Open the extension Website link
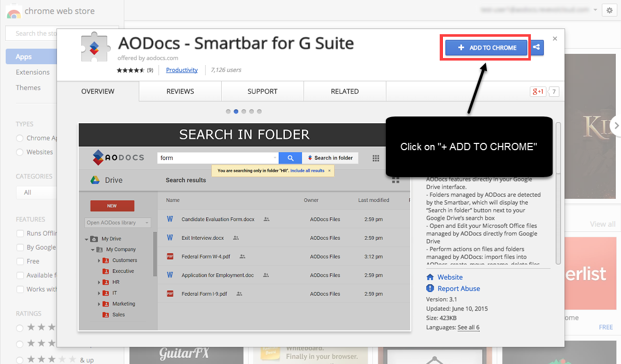The image size is (621, 364). point(450,277)
